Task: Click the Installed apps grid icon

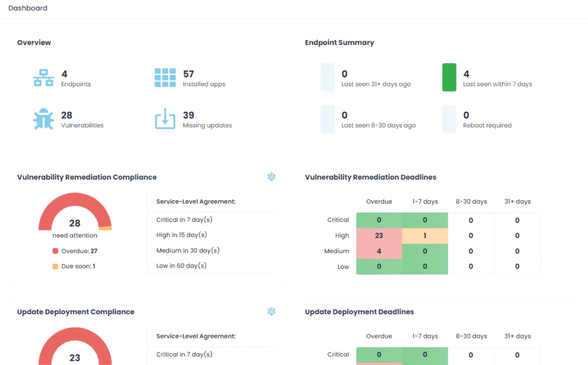Action: pos(165,78)
